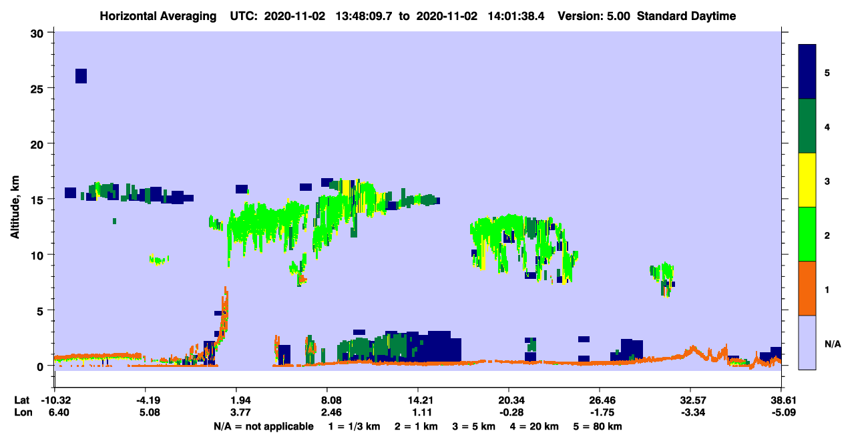Click the isolated blue block near 26 km altitude
The image size is (868, 445).
[x=81, y=76]
